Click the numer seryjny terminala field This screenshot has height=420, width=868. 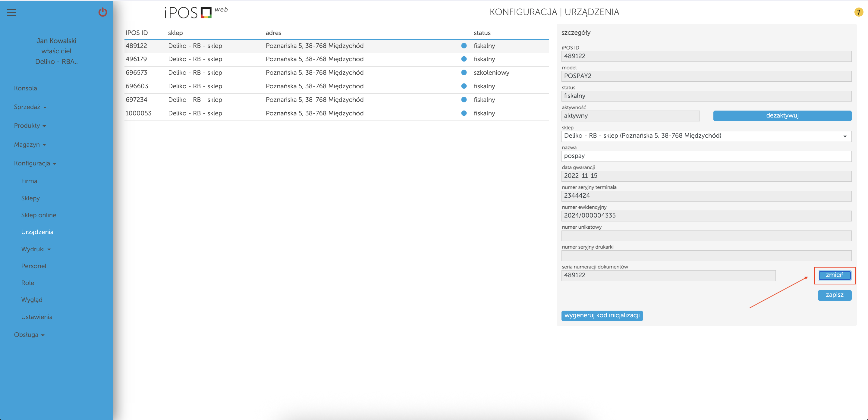(706, 196)
